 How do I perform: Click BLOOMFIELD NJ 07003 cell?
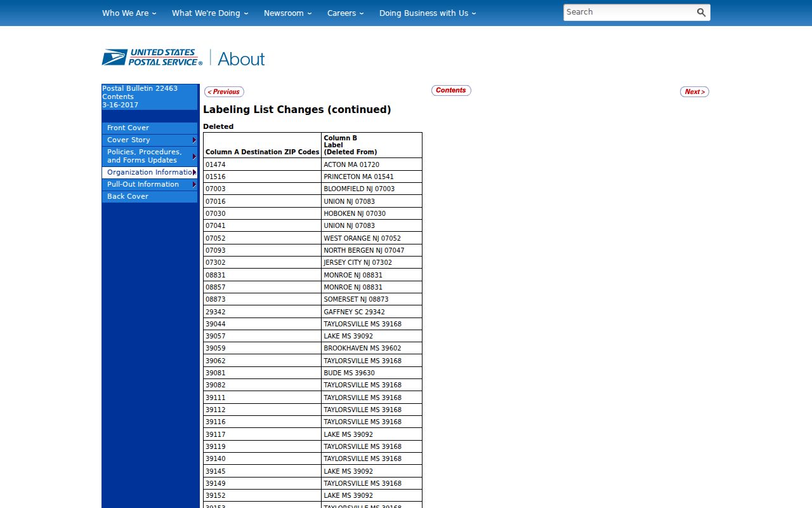pyautogui.click(x=372, y=189)
